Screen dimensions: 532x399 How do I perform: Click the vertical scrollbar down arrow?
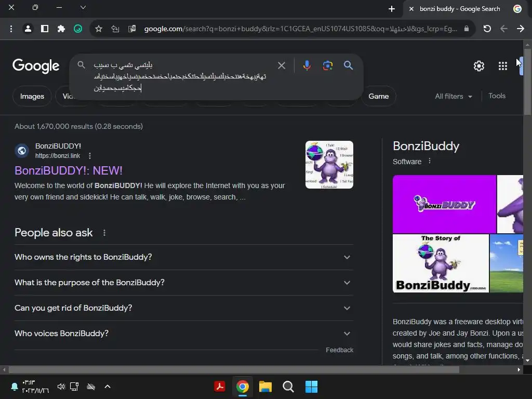pos(527,361)
